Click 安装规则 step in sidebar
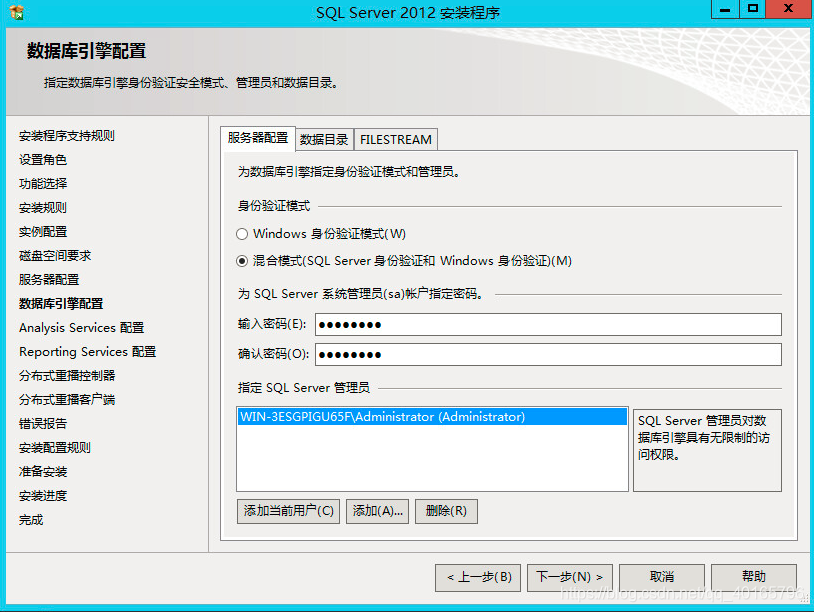This screenshot has width=814, height=612. [43, 208]
